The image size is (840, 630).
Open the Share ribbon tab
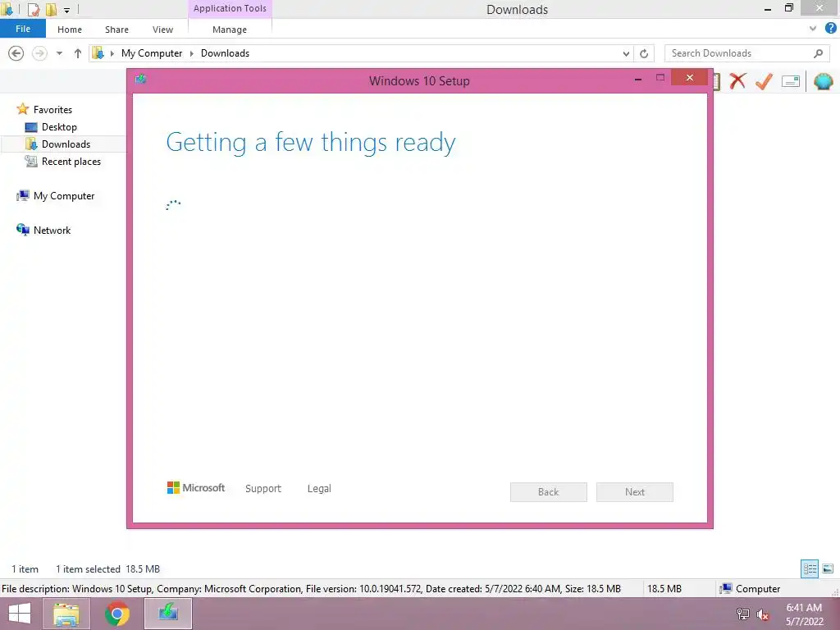pos(116,30)
